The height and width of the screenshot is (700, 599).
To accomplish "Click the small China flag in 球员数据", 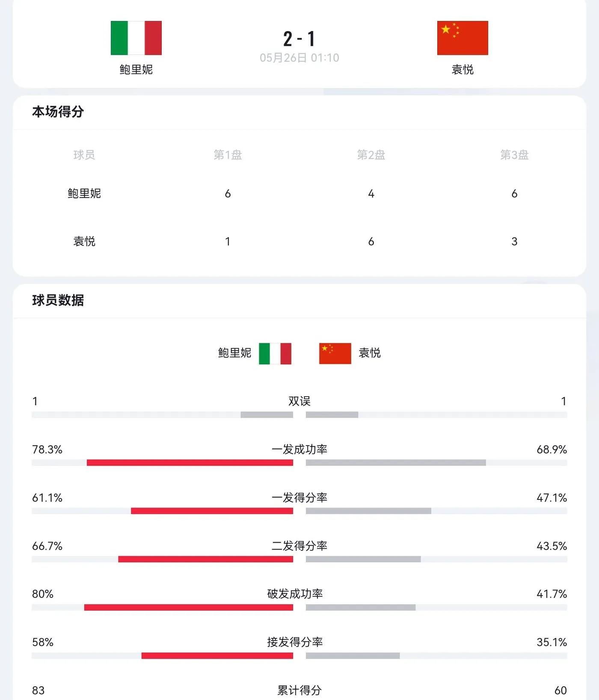I will click(x=335, y=353).
